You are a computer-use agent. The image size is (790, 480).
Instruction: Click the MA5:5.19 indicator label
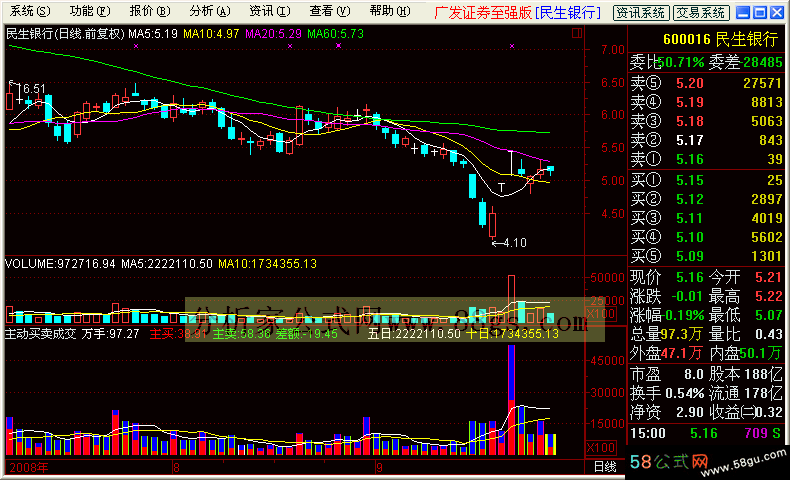[153, 34]
